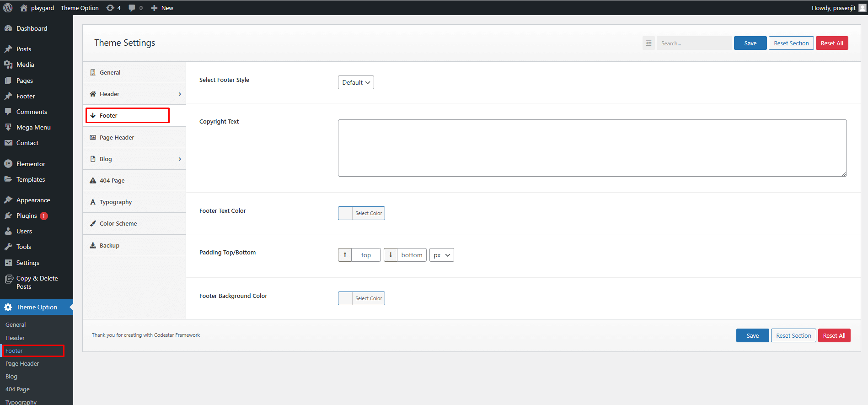Click the Comments icon in sidebar
The image size is (868, 405).
(8, 112)
